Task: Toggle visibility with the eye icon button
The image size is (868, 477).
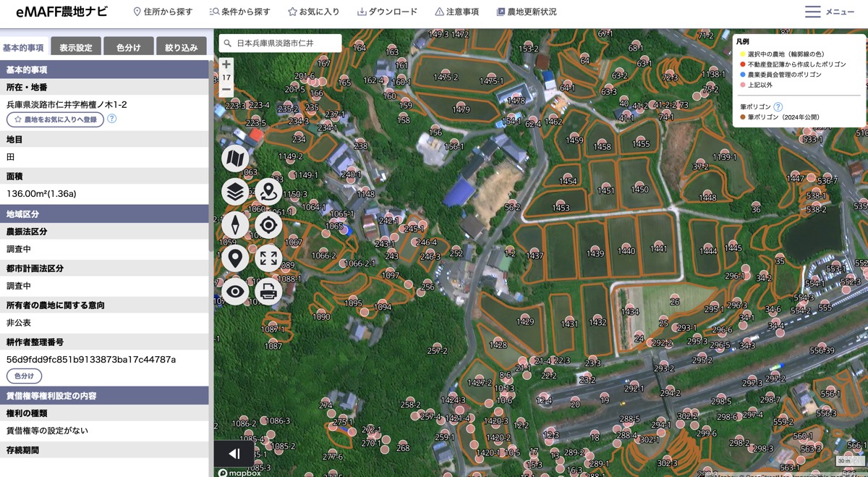Action: 235,292
